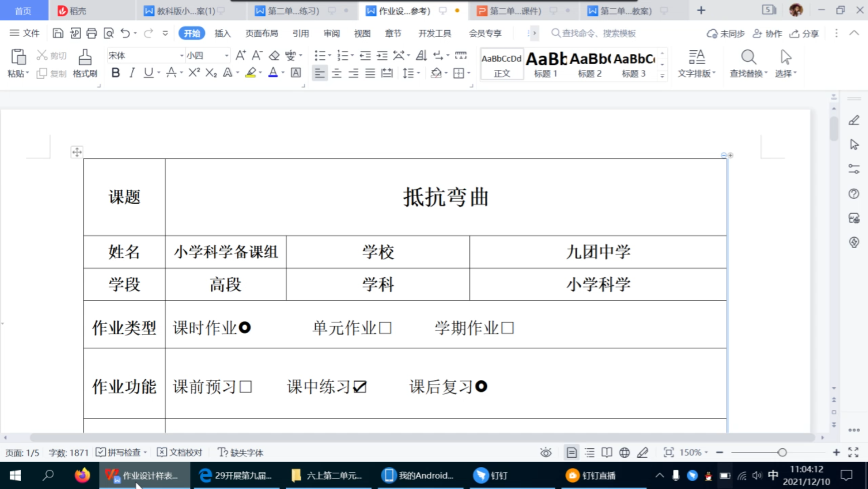Toggle bold formatting

coord(115,72)
